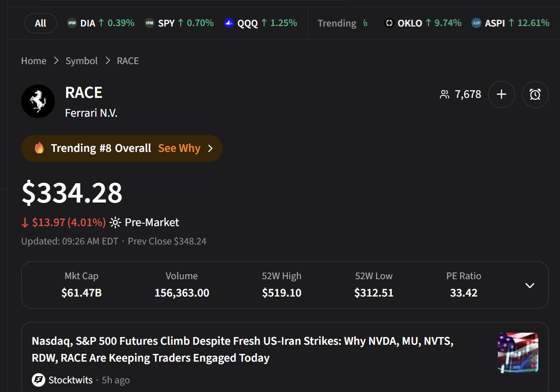Open the SPY ticker in the top bar
Viewport: 560px width, 392px height.
[x=179, y=23]
